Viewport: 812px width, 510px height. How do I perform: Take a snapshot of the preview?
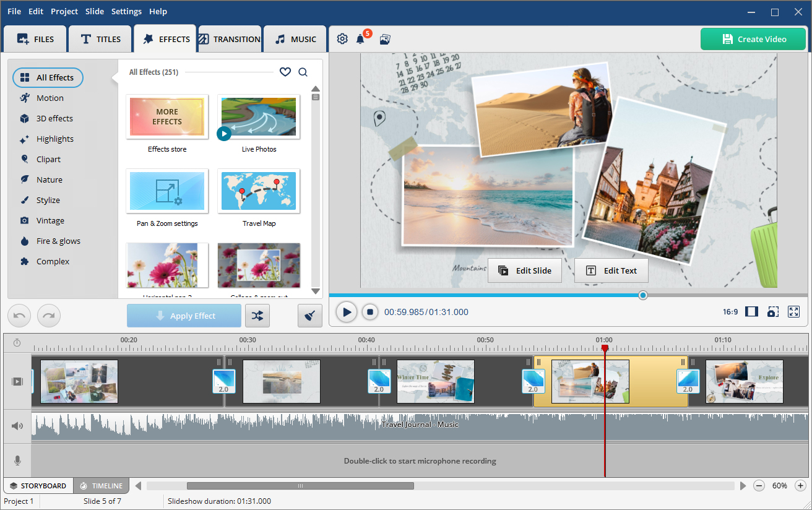click(772, 312)
